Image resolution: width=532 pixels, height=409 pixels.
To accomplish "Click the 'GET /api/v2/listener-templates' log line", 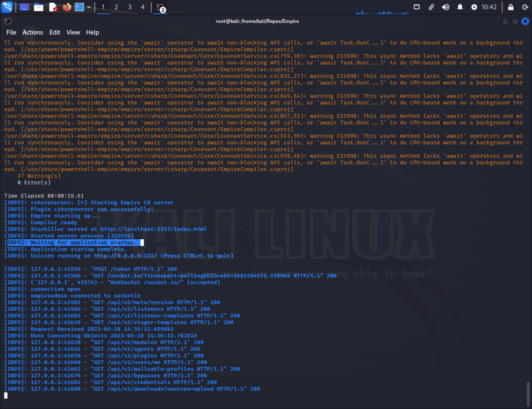I will pyautogui.click(x=122, y=316).
